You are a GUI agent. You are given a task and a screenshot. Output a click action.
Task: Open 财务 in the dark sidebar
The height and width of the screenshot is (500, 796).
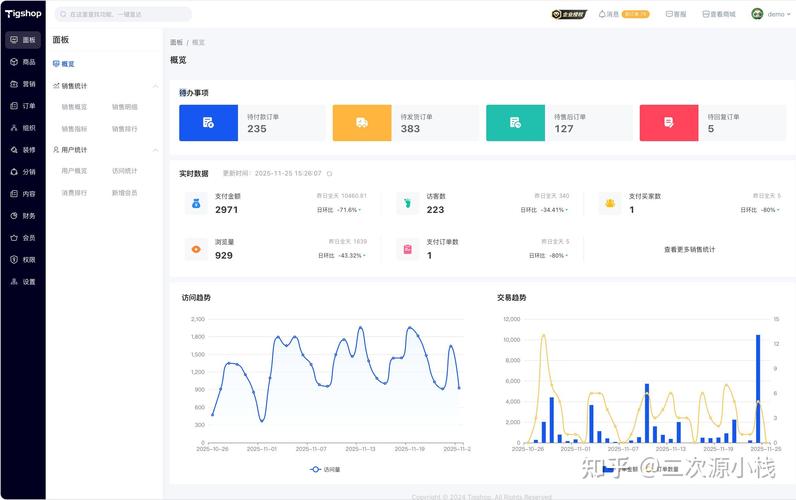click(x=23, y=216)
